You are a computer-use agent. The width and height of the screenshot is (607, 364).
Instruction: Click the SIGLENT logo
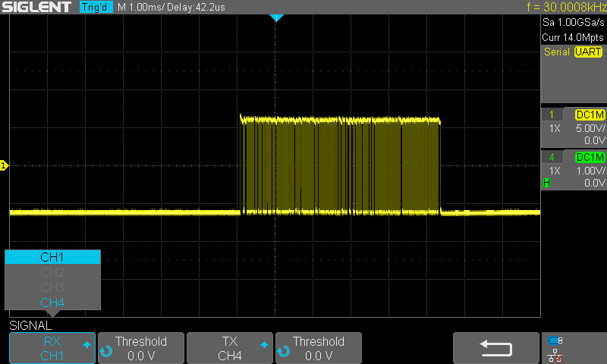[x=36, y=7]
